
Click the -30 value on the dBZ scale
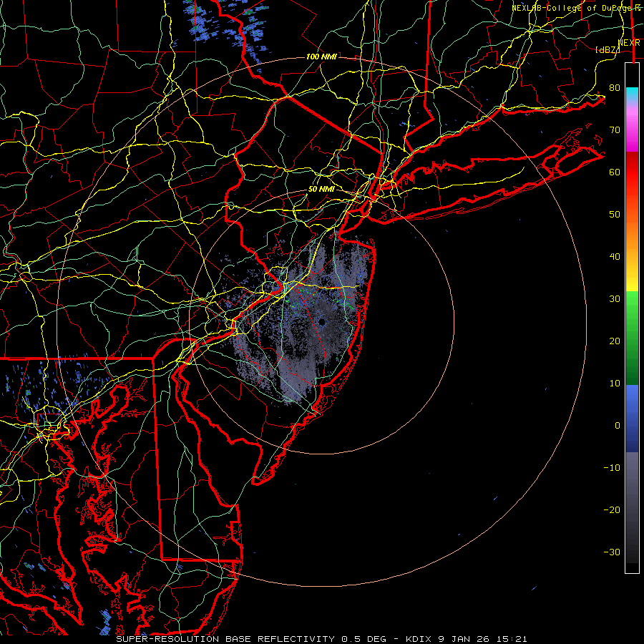click(x=612, y=552)
